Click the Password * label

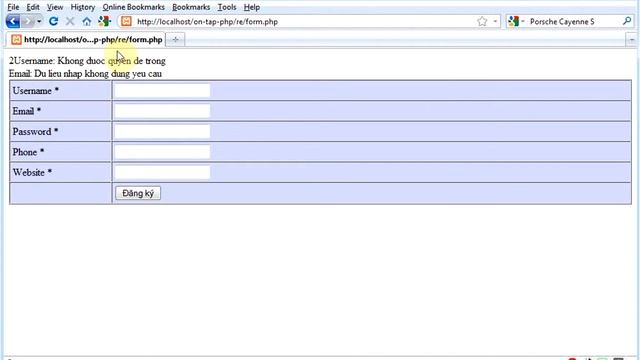click(36, 131)
